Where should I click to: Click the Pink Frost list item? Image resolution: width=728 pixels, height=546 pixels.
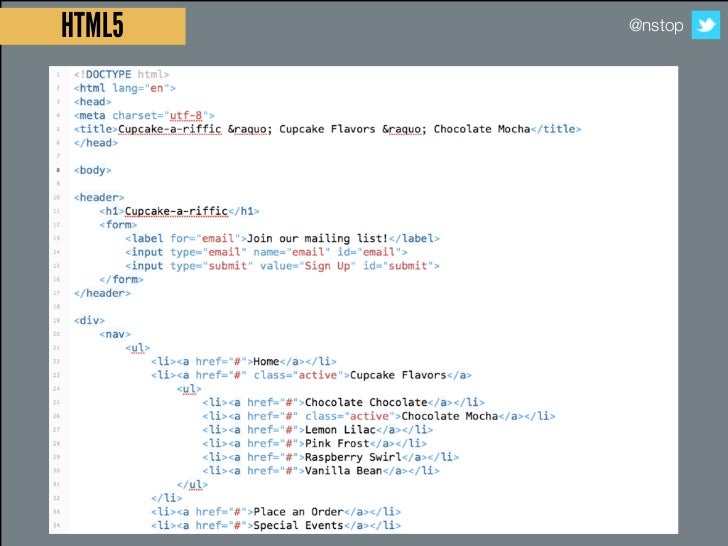pos(314,443)
